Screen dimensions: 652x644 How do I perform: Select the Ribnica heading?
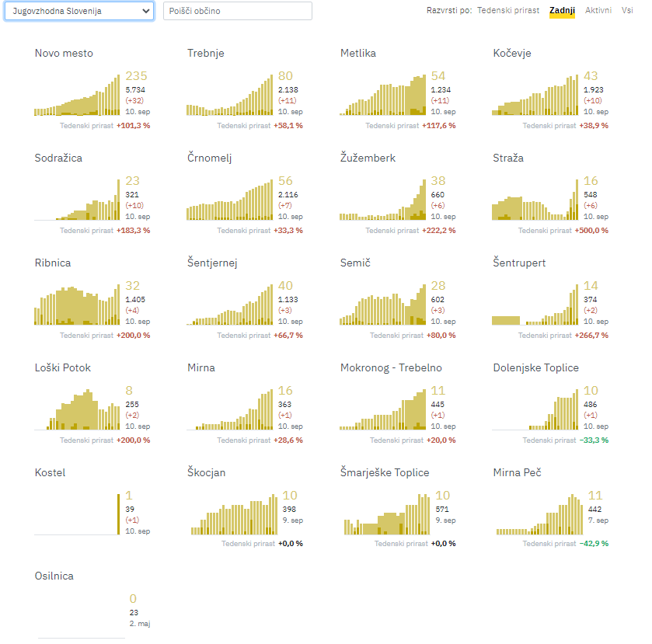click(53, 263)
